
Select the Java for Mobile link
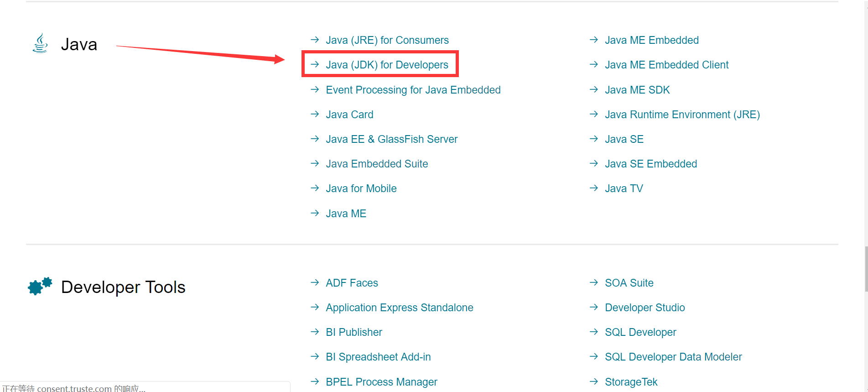pyautogui.click(x=361, y=188)
